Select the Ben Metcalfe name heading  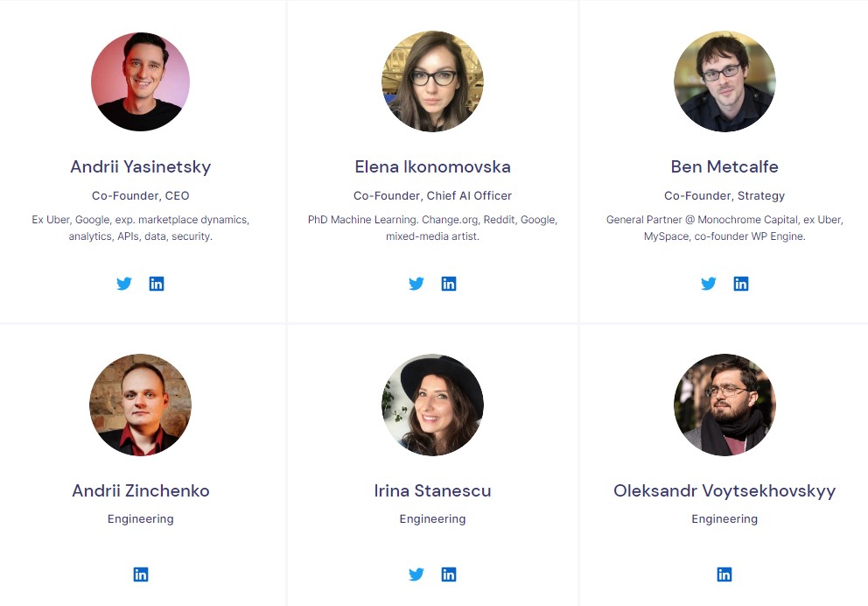click(x=724, y=166)
